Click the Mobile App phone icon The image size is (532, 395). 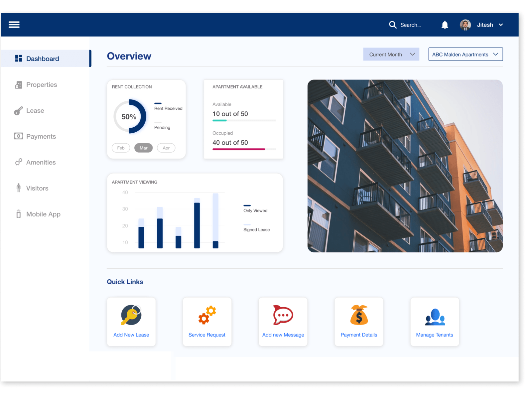pyautogui.click(x=18, y=214)
